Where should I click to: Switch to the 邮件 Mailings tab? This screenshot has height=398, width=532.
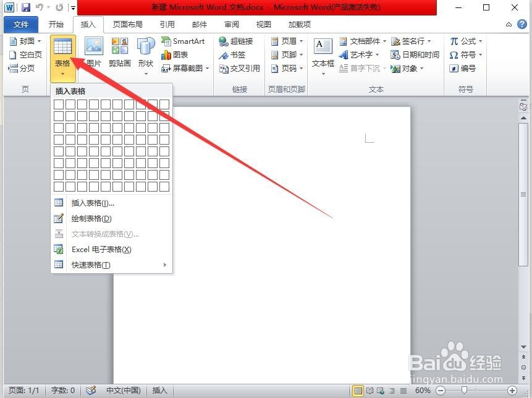click(x=199, y=25)
